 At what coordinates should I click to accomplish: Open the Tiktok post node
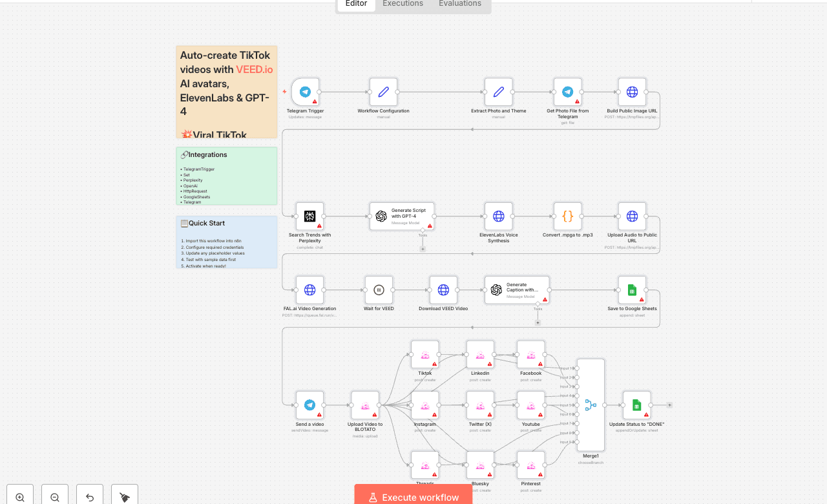[424, 354]
